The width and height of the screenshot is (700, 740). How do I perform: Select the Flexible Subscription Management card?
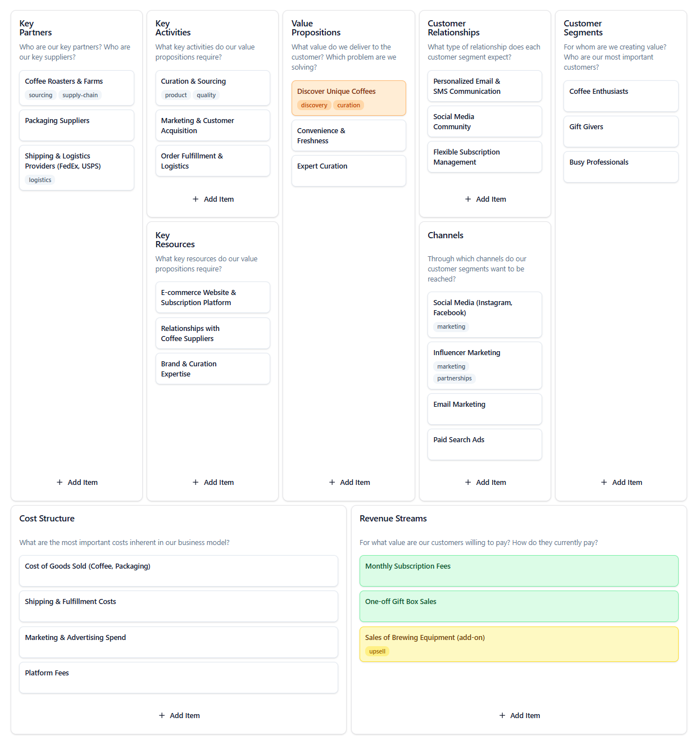click(x=484, y=157)
